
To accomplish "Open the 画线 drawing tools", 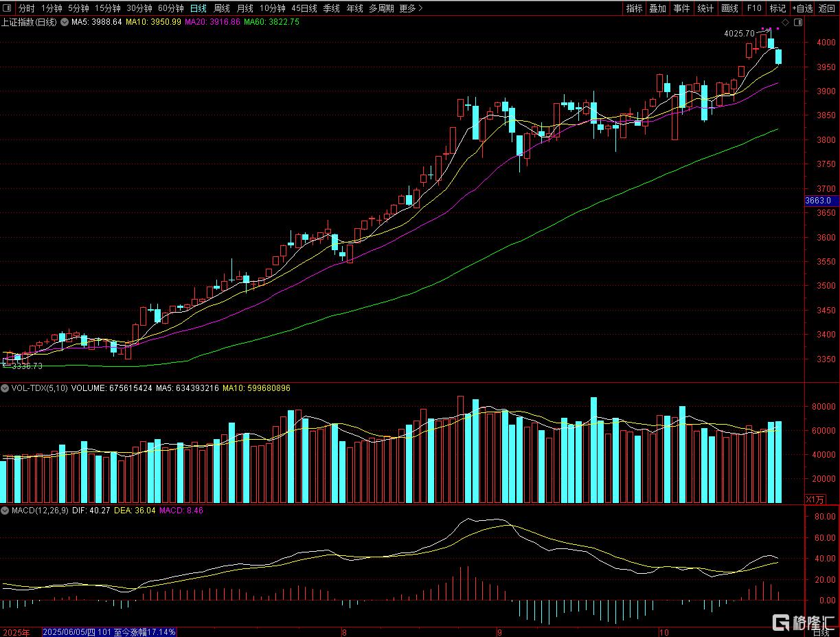I will tap(729, 9).
